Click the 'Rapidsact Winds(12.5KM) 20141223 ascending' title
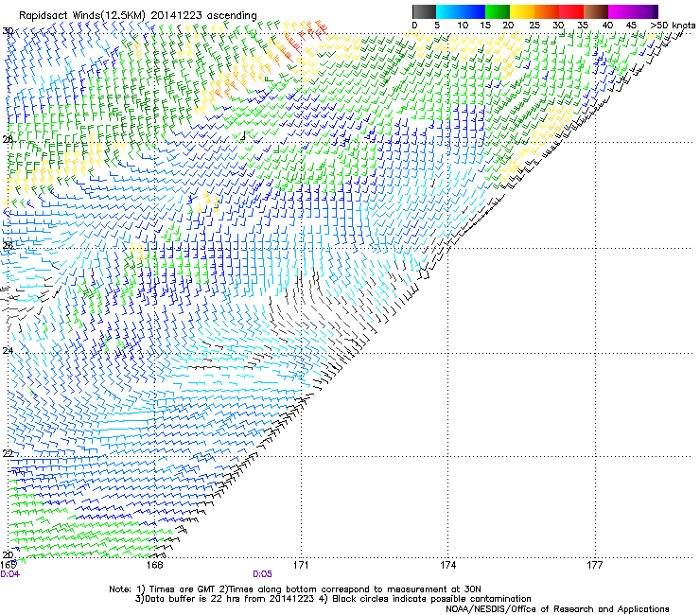This screenshot has width=700, height=615. (x=138, y=15)
